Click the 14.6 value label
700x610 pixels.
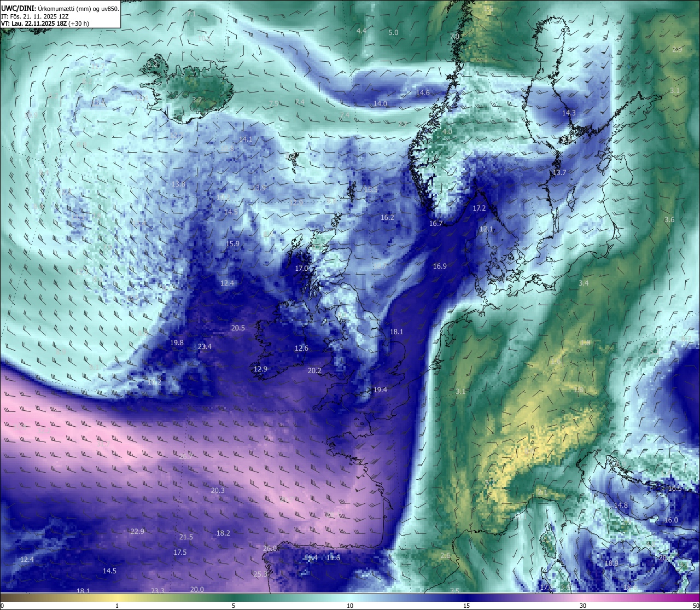[x=423, y=93]
